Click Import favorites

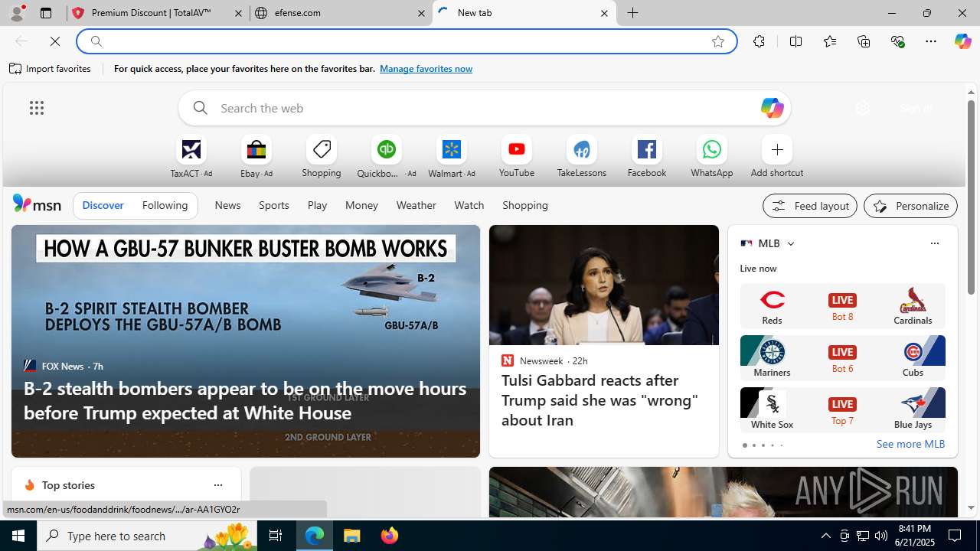51,69
